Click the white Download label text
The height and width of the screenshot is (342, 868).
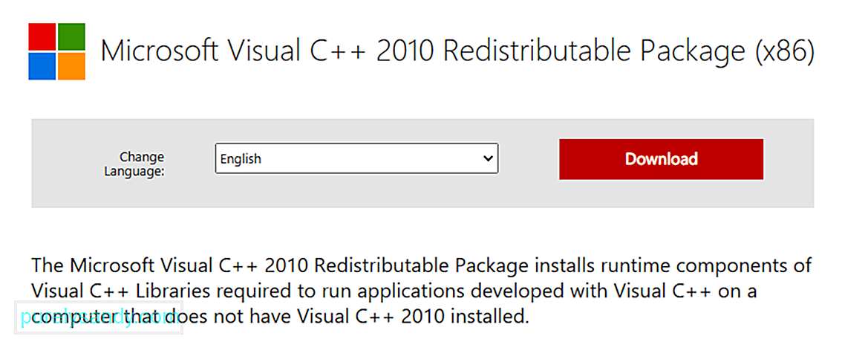[x=661, y=159]
